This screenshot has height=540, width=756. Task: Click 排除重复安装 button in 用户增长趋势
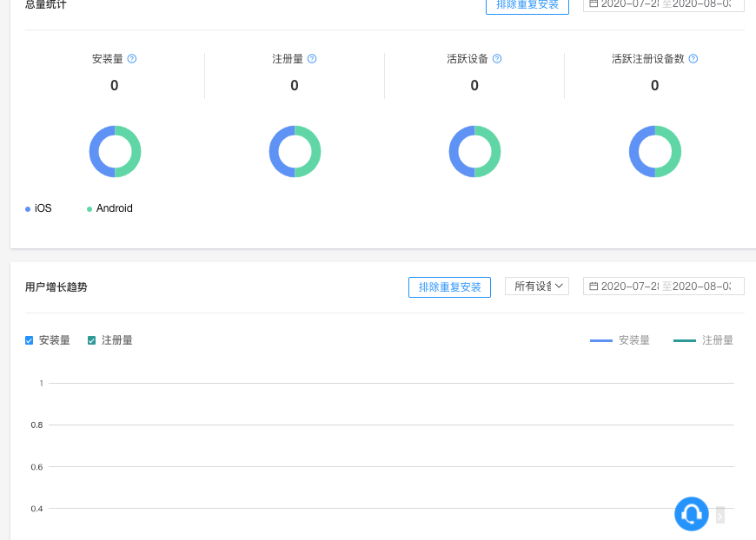coord(449,287)
